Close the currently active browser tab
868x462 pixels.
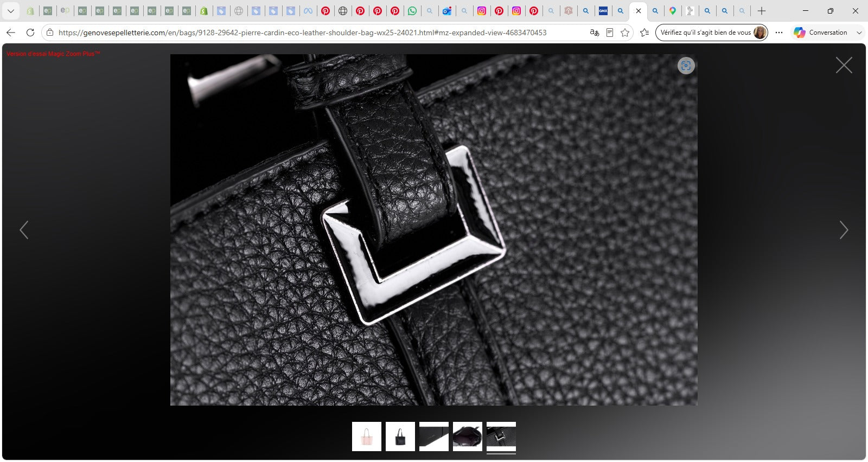[x=639, y=11]
